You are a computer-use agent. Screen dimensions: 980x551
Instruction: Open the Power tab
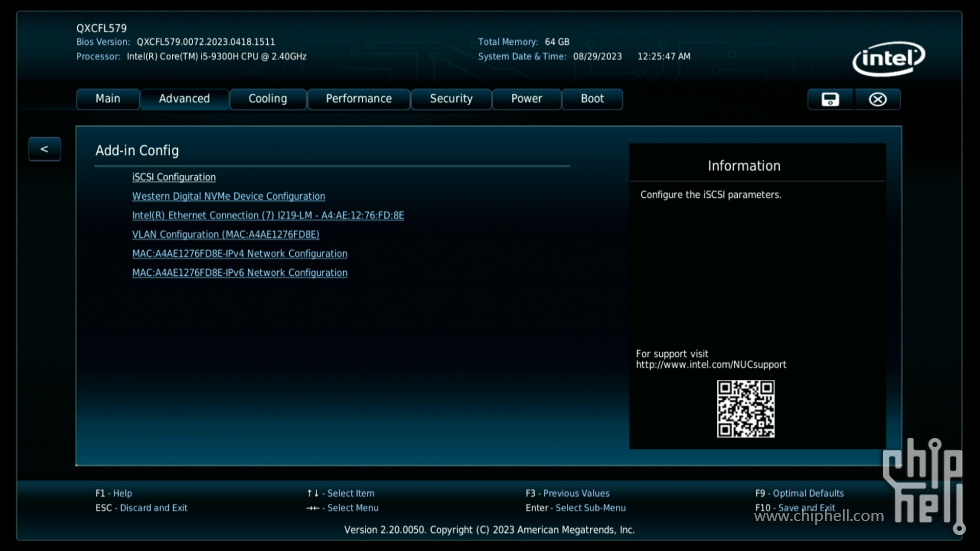point(526,99)
